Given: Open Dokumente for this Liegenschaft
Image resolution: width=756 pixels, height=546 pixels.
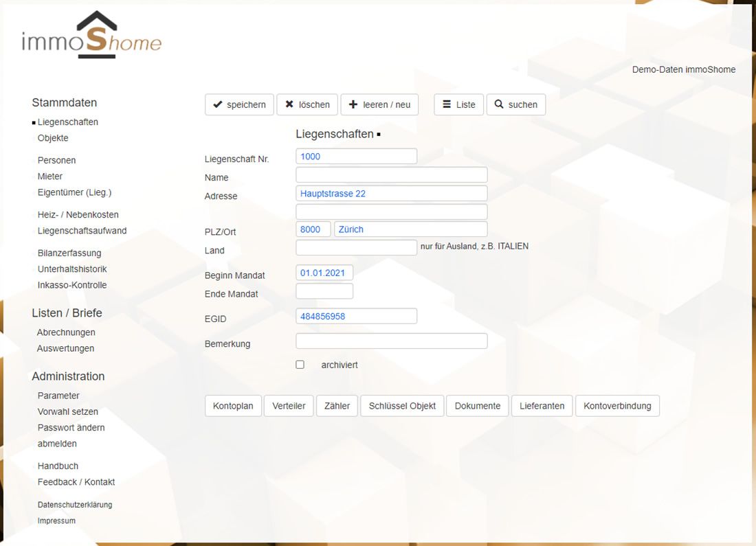Looking at the screenshot, I should point(477,406).
